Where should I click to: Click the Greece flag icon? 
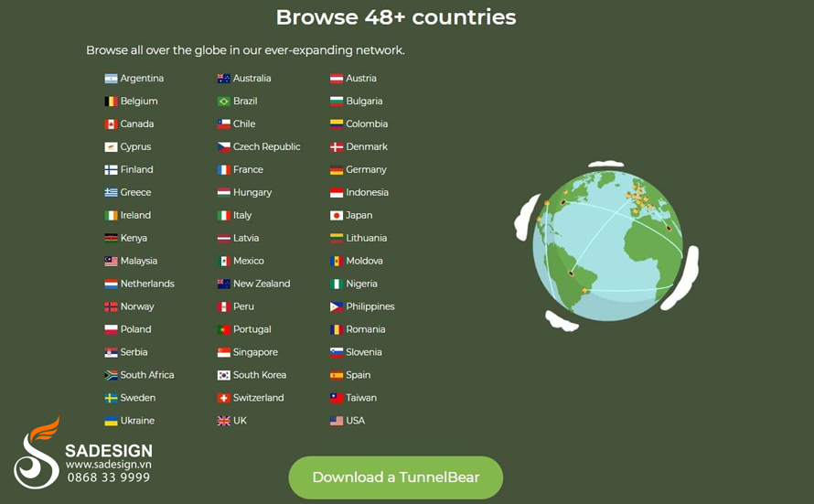[111, 193]
